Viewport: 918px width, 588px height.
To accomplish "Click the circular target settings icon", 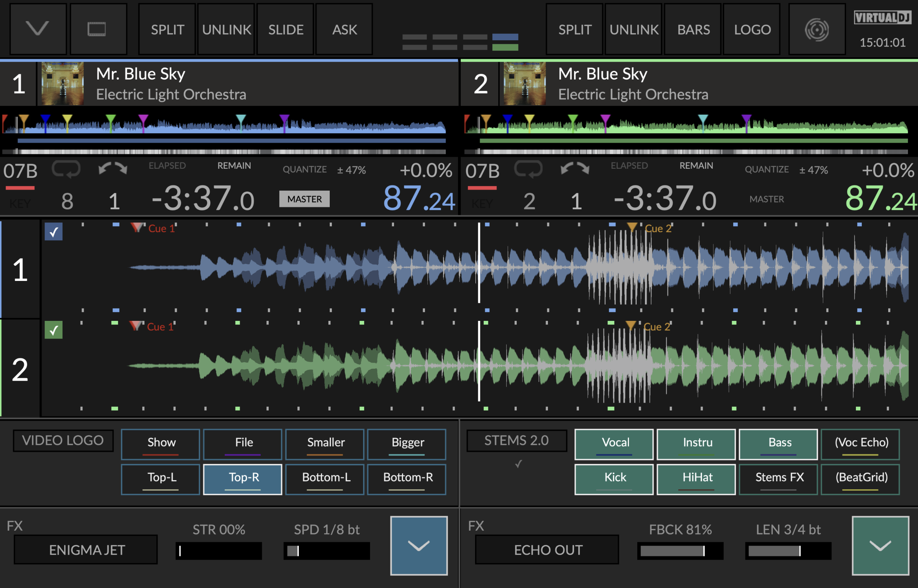I will [817, 29].
